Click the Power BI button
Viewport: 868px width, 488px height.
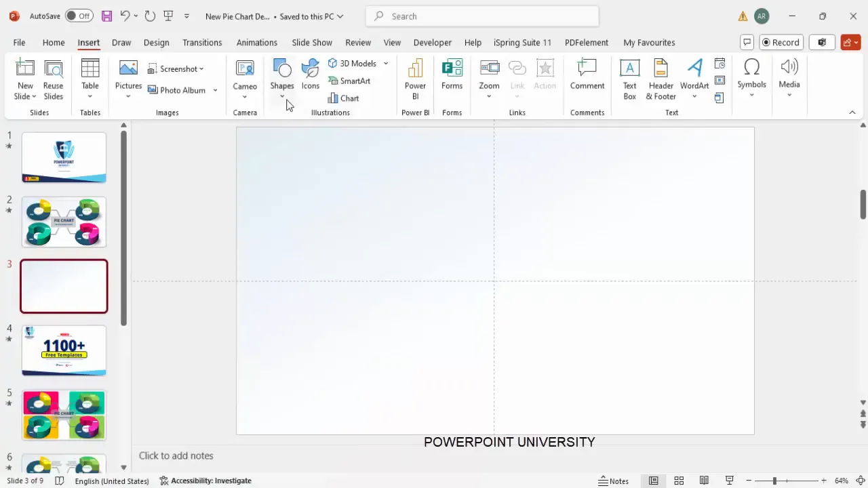pos(415,79)
